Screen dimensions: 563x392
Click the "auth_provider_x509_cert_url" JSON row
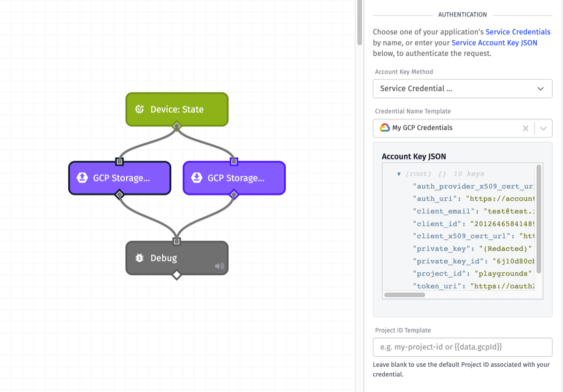[x=473, y=186]
